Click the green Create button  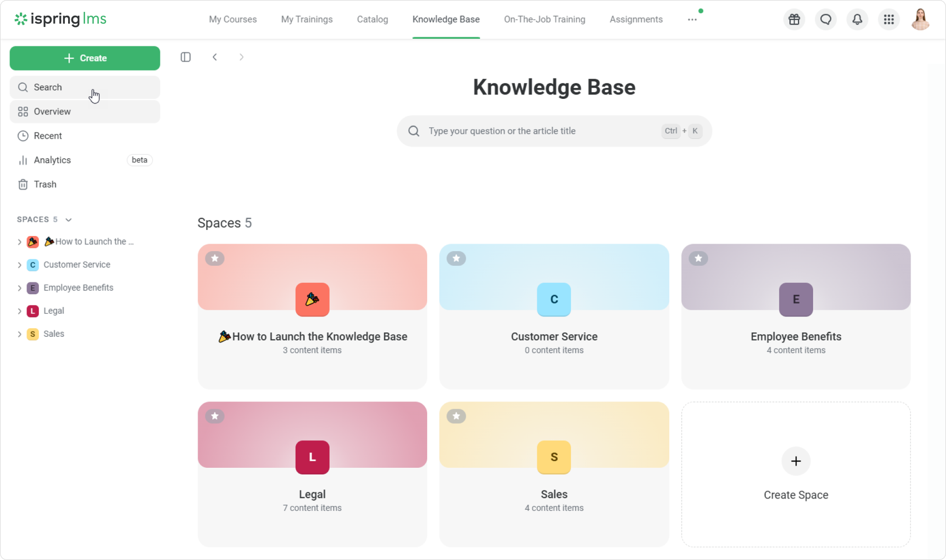(x=85, y=58)
